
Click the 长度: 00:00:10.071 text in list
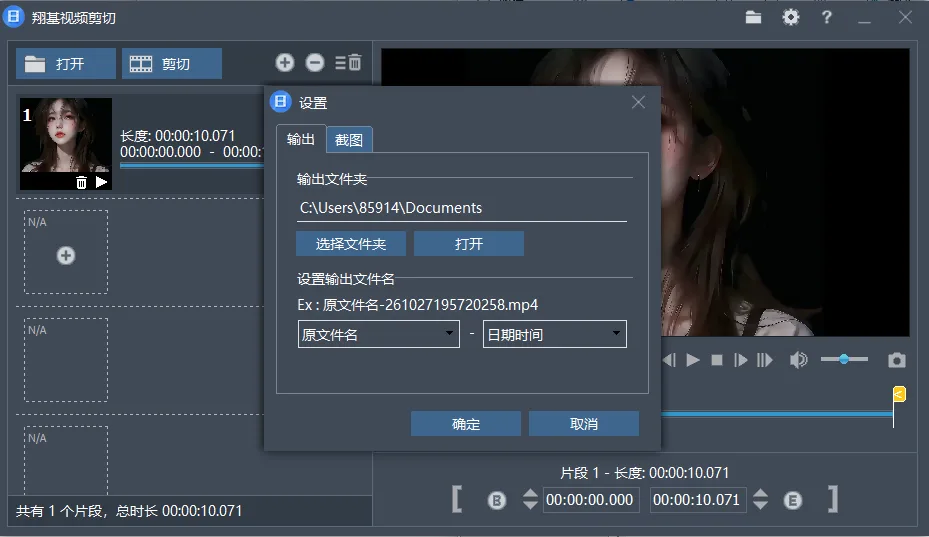coord(178,136)
